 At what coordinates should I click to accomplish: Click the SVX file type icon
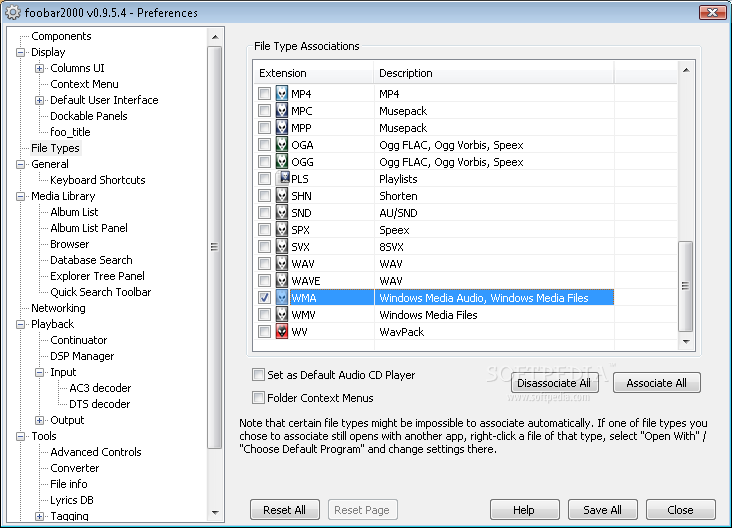point(282,246)
